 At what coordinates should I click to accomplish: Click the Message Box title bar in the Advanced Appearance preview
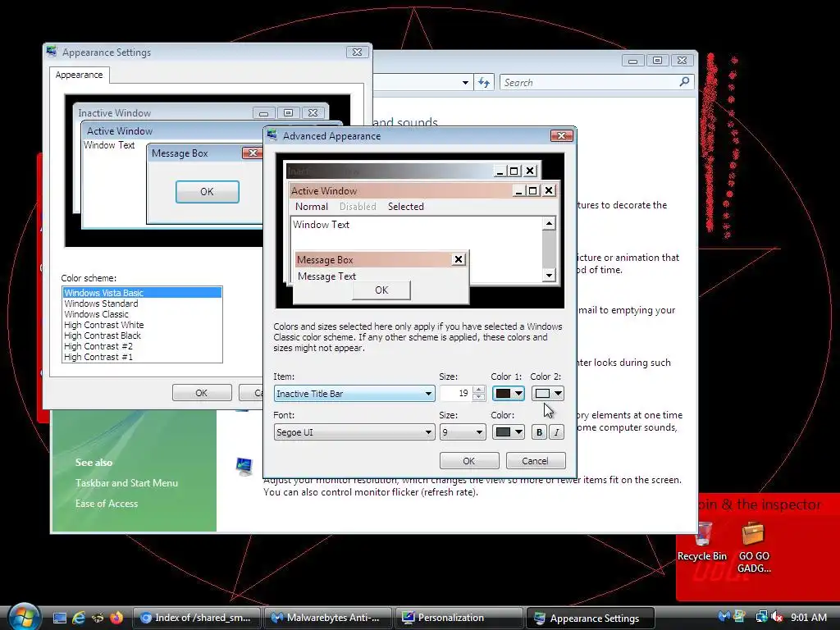(373, 260)
